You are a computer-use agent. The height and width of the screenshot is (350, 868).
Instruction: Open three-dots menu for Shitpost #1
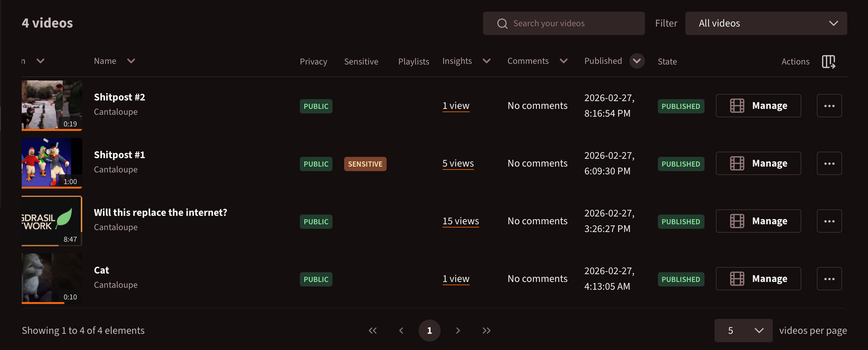point(829,164)
